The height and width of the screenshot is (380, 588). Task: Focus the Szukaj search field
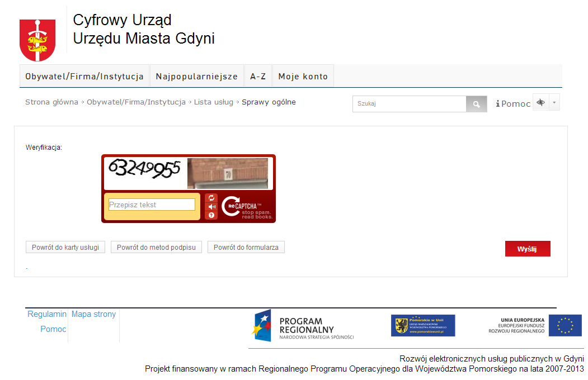click(409, 104)
